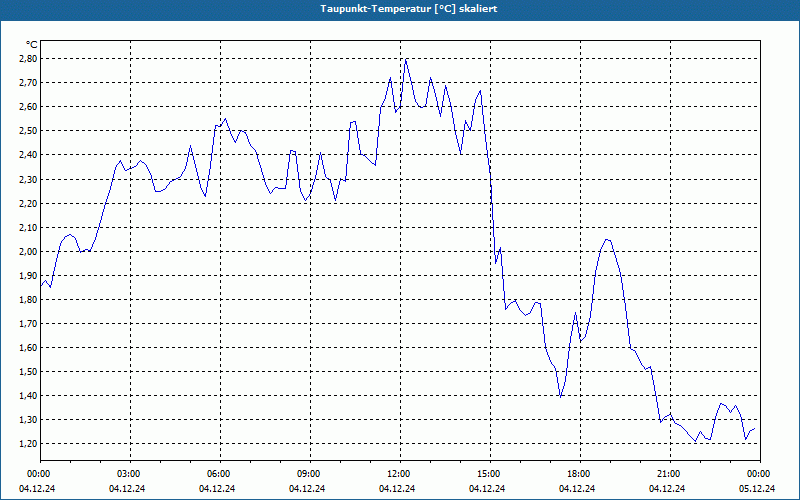This screenshot has width=800, height=500.
Task: Click the '1,40' y-axis value
Action: pyautogui.click(x=28, y=395)
